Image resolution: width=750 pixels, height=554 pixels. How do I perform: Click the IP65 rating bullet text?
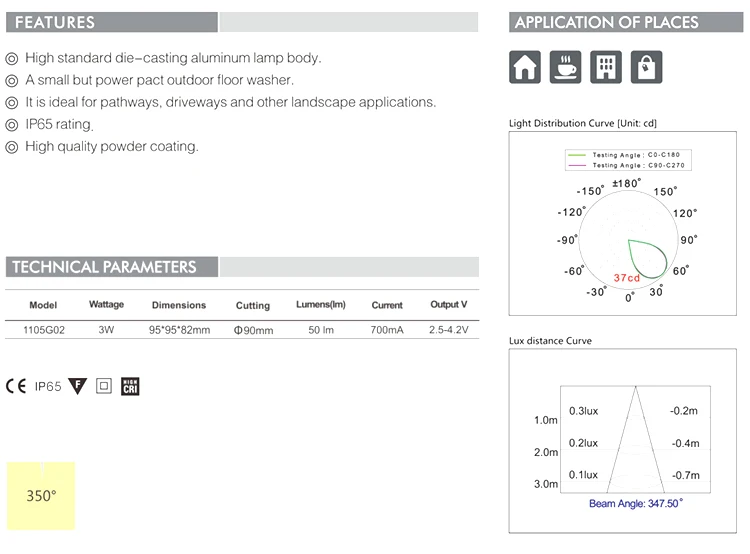[x=59, y=125]
